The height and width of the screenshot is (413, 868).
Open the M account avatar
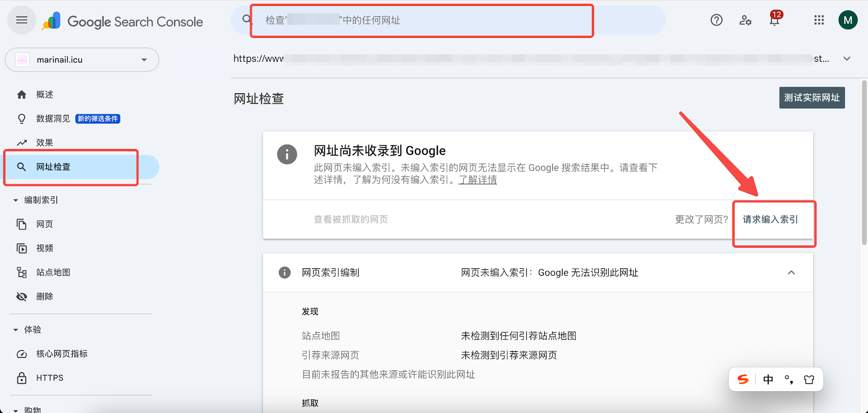[848, 20]
